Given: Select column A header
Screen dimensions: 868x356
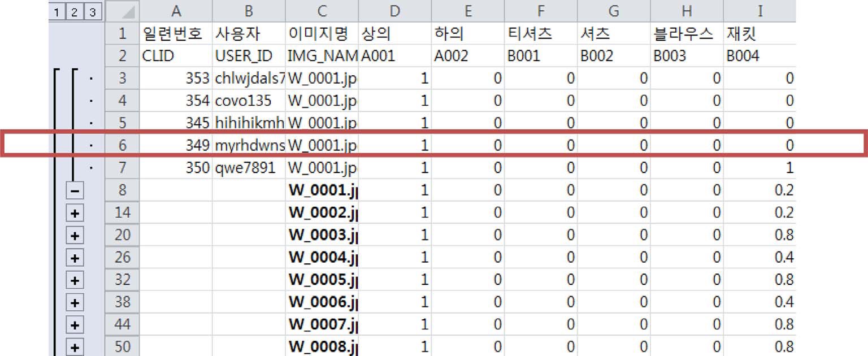Looking at the screenshot, I should click(x=175, y=11).
